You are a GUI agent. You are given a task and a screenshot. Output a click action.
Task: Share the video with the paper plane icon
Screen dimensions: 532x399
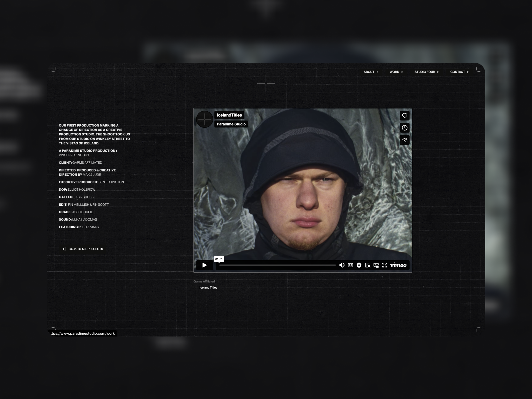pyautogui.click(x=404, y=140)
